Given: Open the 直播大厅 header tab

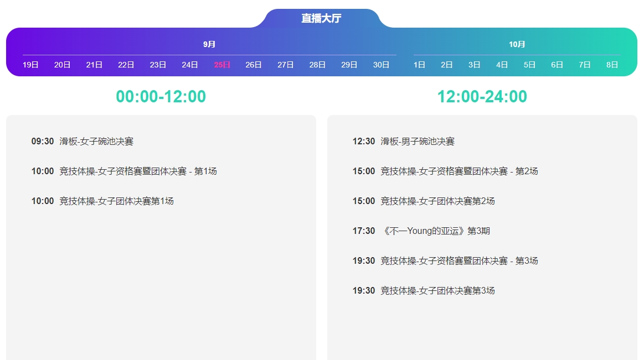Looking at the screenshot, I should click(321, 18).
